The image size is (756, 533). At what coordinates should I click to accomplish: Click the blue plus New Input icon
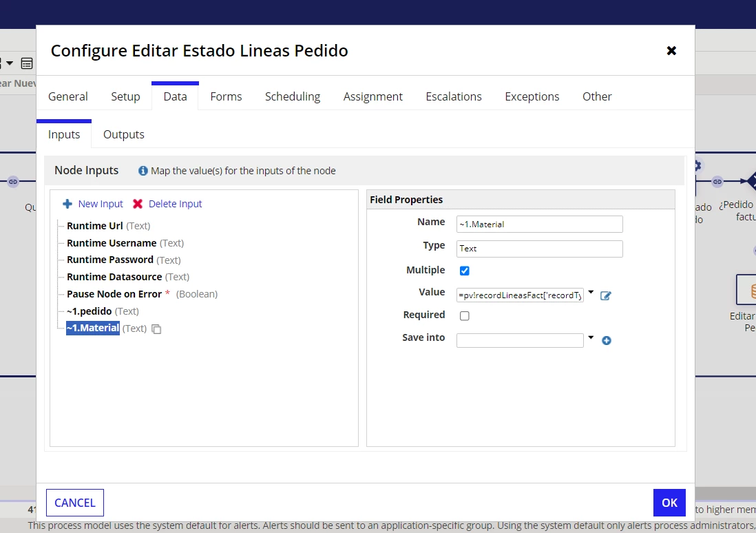(x=67, y=204)
